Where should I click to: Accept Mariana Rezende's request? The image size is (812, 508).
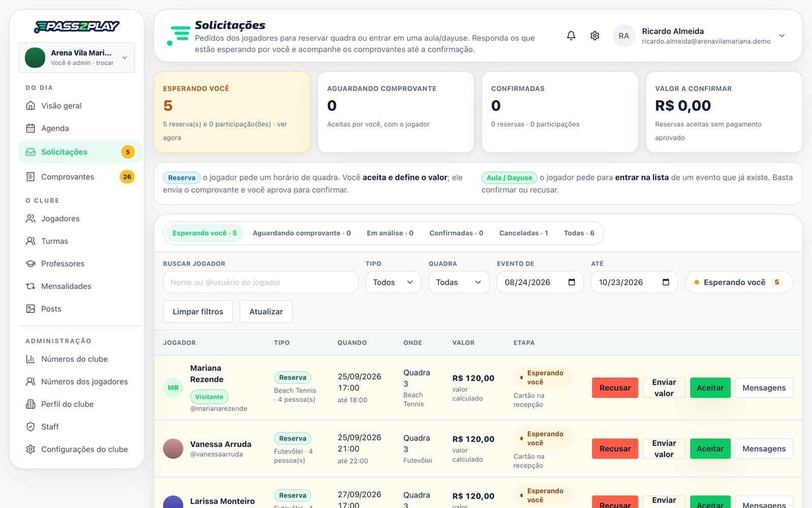click(710, 388)
